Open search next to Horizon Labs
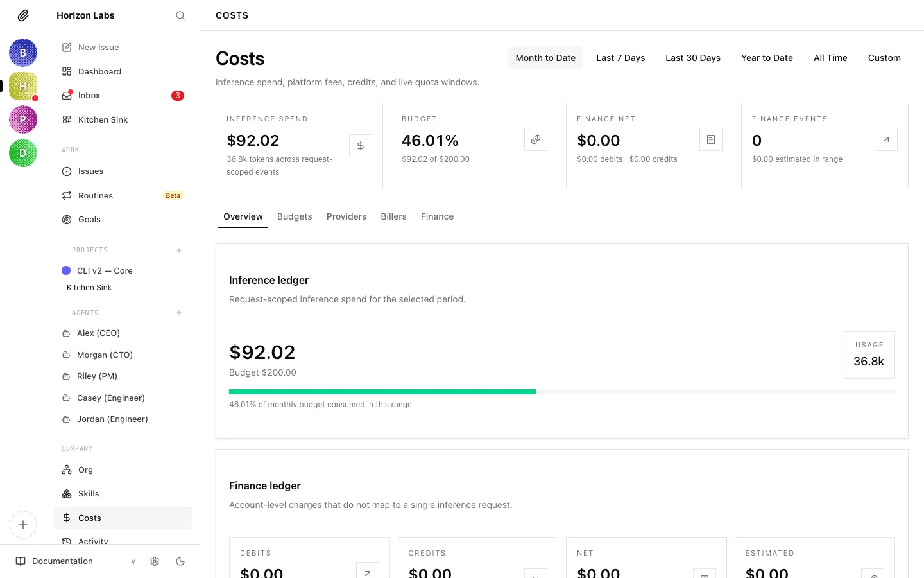The image size is (924, 578). 180,15
